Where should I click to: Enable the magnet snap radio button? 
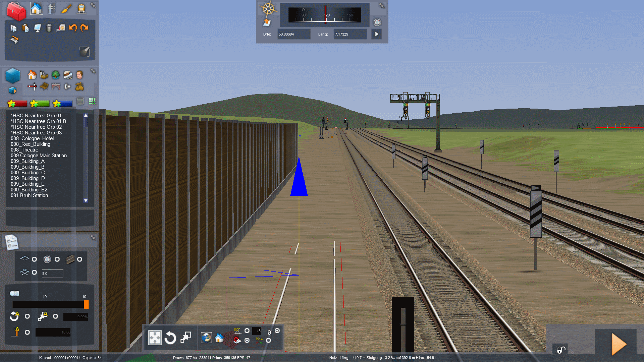pos(247,340)
